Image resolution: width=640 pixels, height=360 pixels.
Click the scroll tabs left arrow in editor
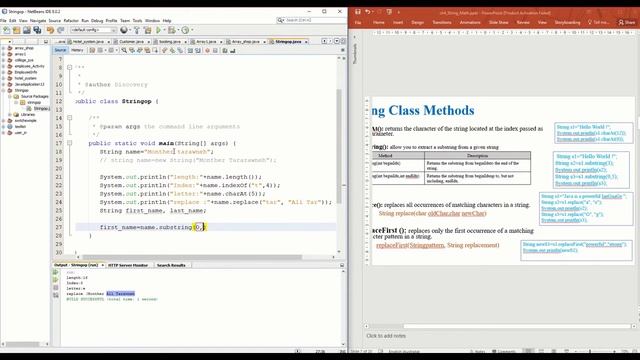[x=324, y=41]
